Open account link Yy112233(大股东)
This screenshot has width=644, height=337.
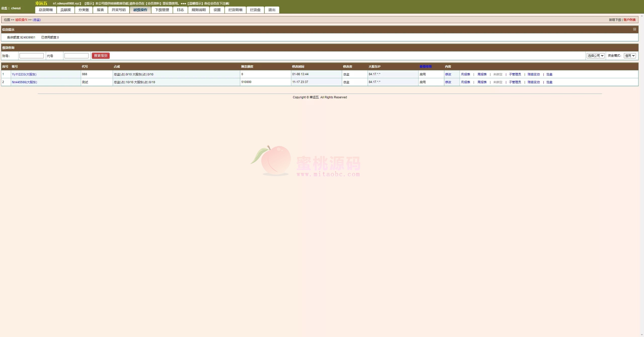pyautogui.click(x=24, y=74)
